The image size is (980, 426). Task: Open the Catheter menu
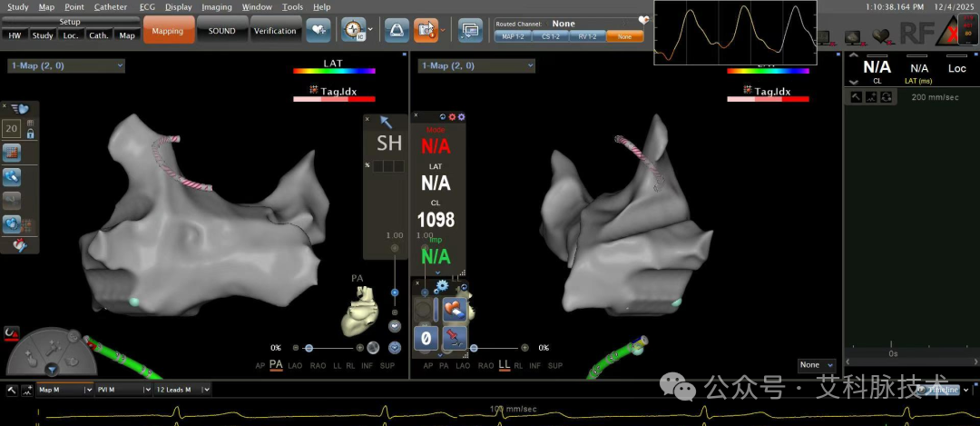pyautogui.click(x=111, y=7)
